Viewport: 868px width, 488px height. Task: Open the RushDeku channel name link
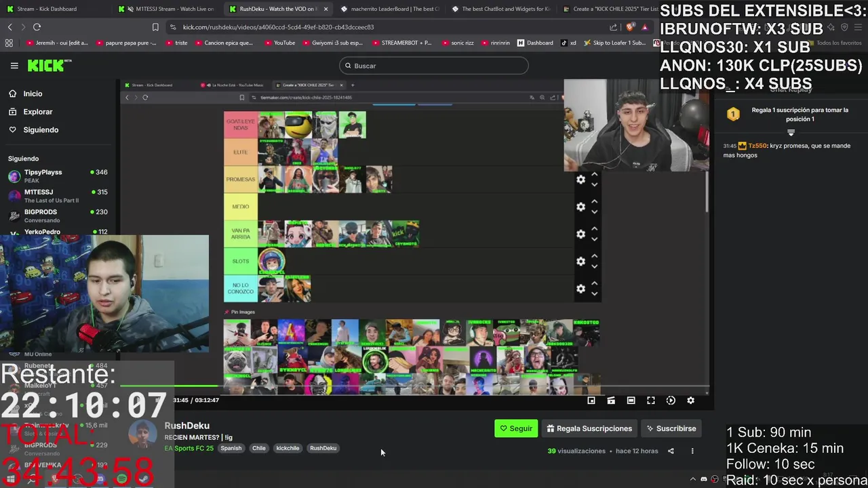[x=186, y=426]
